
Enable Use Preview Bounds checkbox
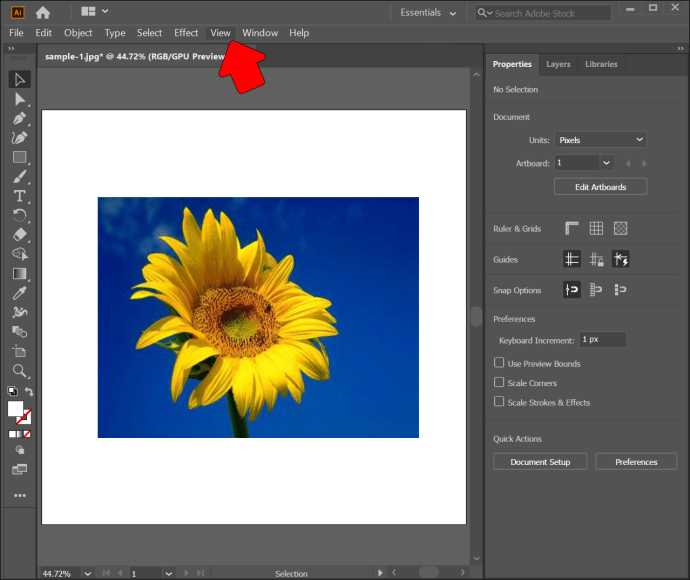pos(499,364)
